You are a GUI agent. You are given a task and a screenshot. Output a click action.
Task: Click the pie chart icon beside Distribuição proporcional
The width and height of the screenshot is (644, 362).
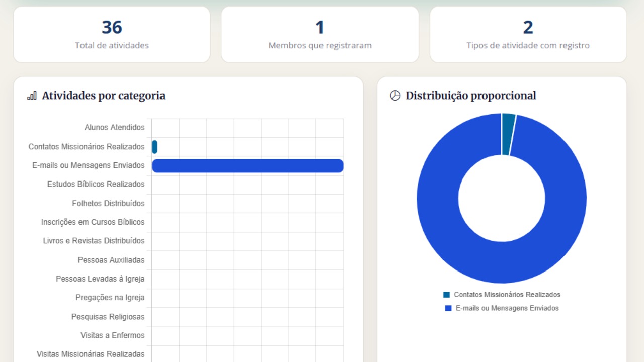click(x=395, y=96)
